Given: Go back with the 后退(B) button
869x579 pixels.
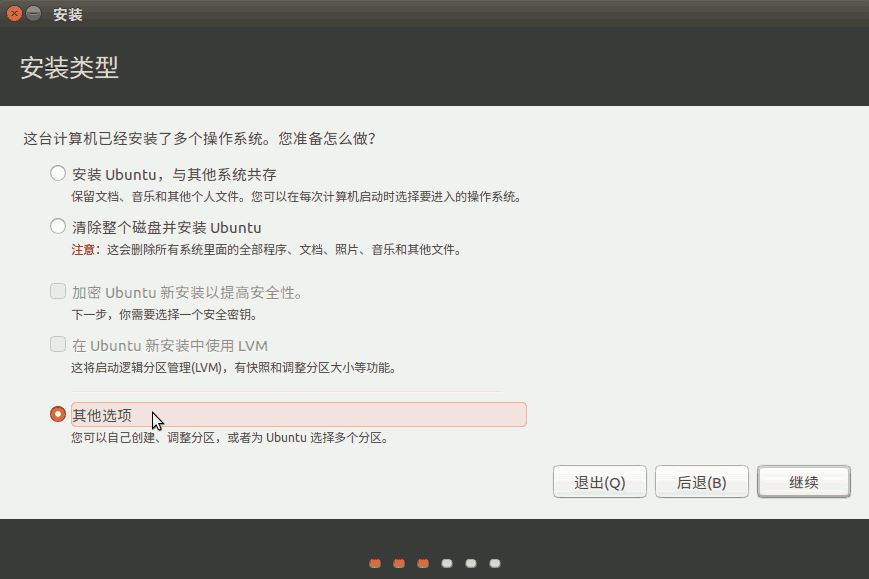Looking at the screenshot, I should [x=702, y=482].
